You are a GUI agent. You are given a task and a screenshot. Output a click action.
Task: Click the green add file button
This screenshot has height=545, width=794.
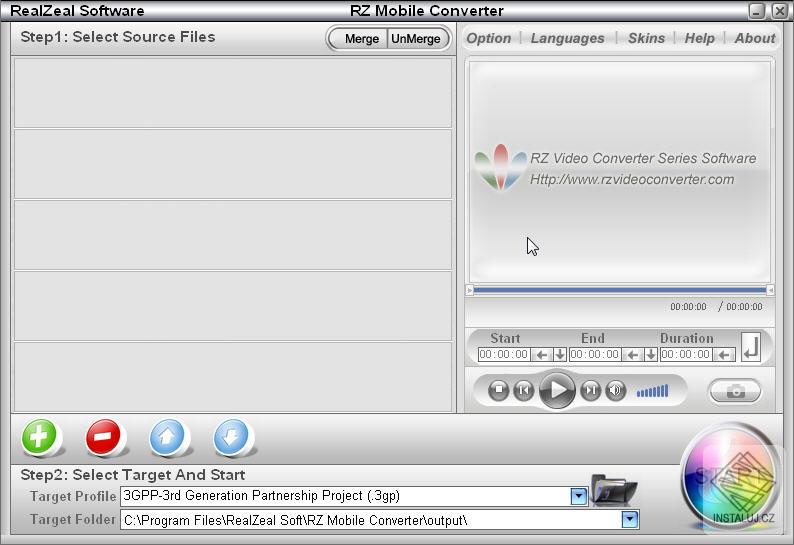39,436
